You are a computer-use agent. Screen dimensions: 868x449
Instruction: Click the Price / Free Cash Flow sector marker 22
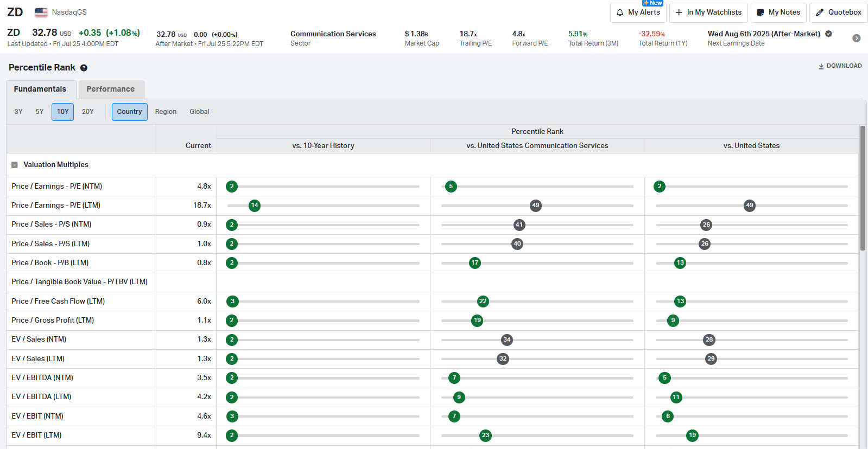483,302
